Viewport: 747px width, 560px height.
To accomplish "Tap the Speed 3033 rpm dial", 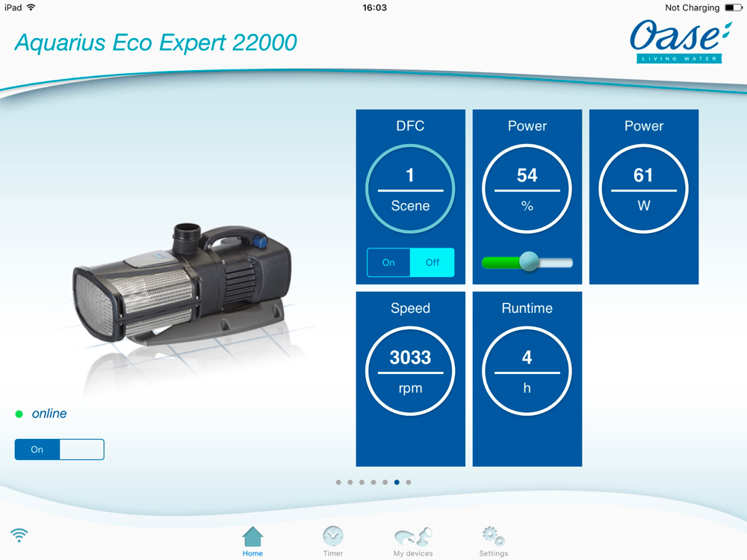I will pyautogui.click(x=410, y=371).
